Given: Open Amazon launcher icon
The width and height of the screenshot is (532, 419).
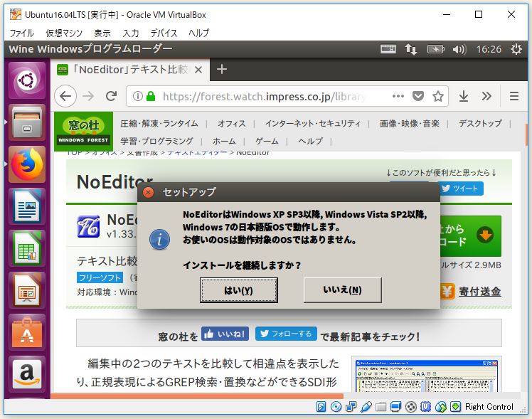Looking at the screenshot, I should tap(27, 374).
